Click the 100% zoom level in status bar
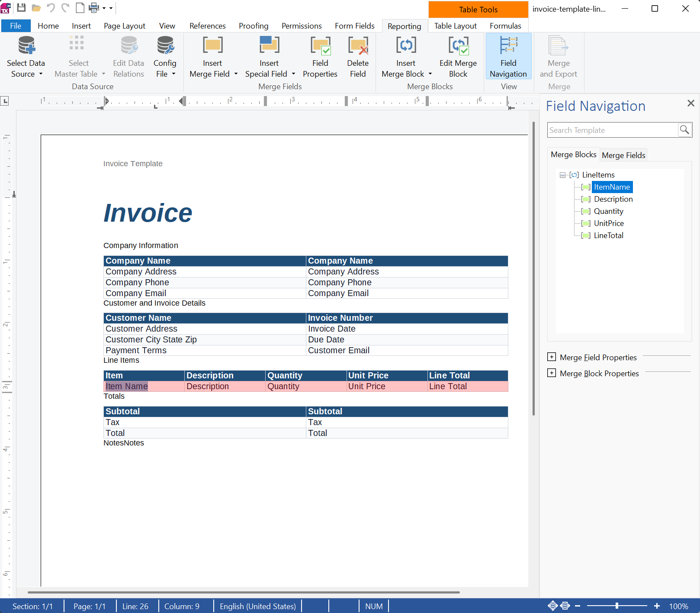 678,606
